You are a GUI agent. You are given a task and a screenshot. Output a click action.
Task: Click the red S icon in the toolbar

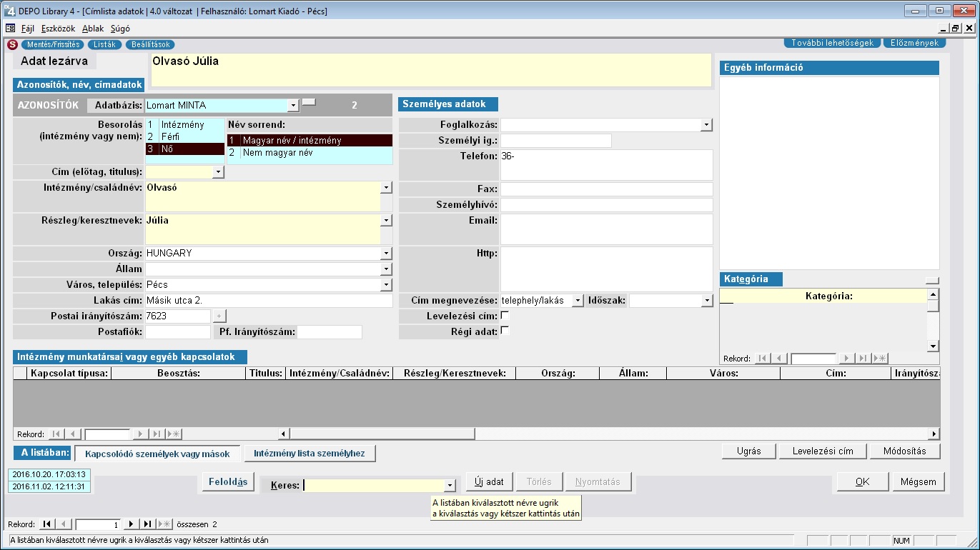pyautogui.click(x=11, y=44)
